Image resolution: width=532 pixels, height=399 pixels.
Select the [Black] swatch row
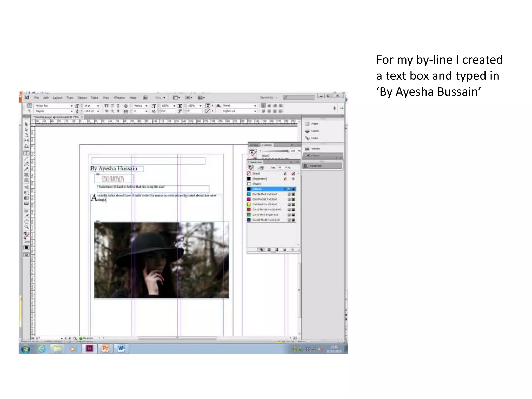pyautogui.click(x=271, y=189)
